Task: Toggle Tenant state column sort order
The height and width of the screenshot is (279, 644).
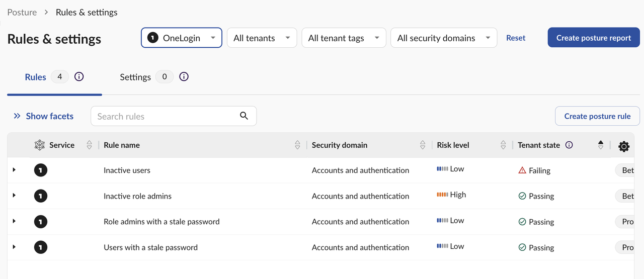Action: point(600,145)
